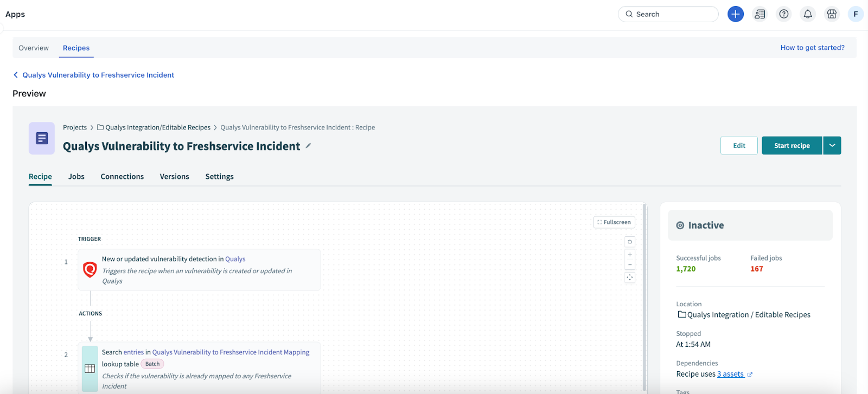868x394 pixels.
Task: Click Qualys Vulnerability to Freshservice Incident back link
Action: (x=98, y=75)
